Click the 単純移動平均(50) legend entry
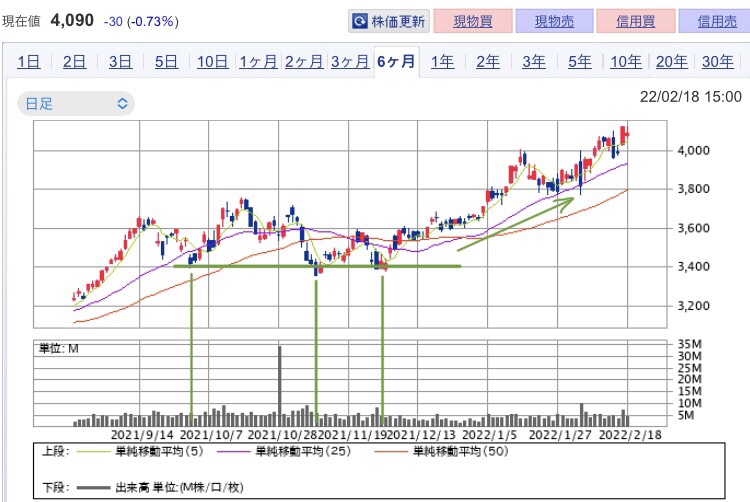This screenshot has height=502, width=750. (461, 451)
